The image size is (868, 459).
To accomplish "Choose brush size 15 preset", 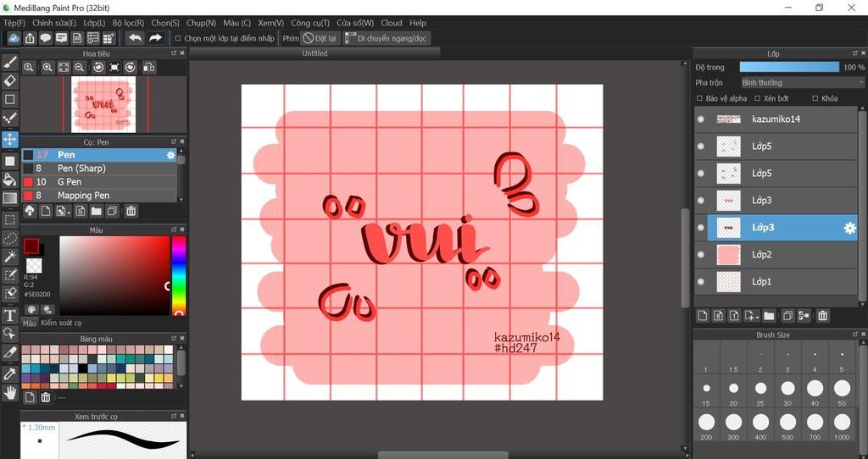I will 706,393.
